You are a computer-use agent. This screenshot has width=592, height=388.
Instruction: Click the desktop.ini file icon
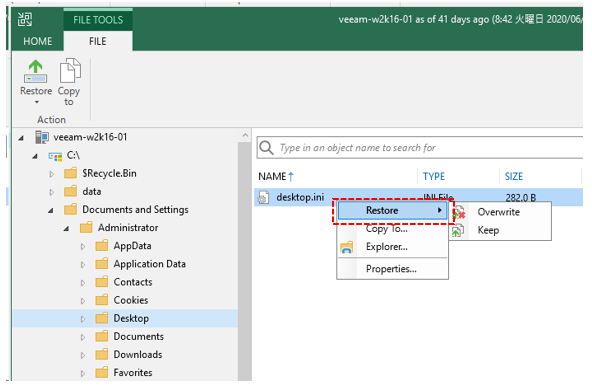point(264,197)
